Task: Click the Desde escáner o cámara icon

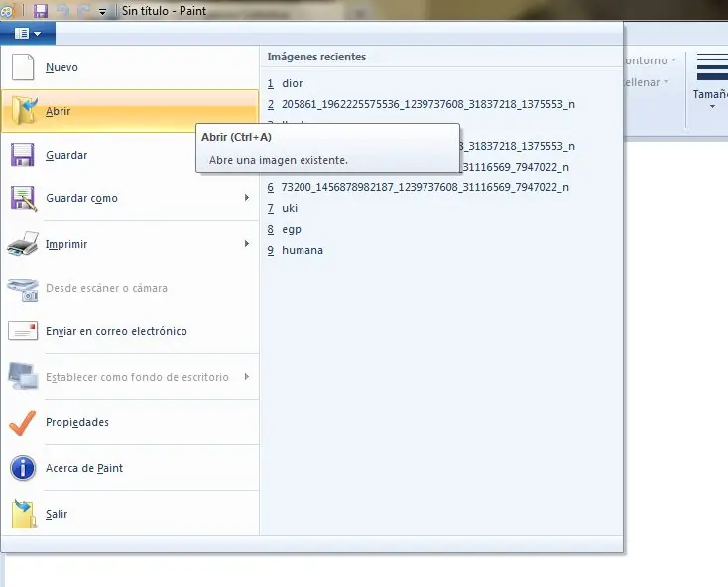Action: coord(23,290)
